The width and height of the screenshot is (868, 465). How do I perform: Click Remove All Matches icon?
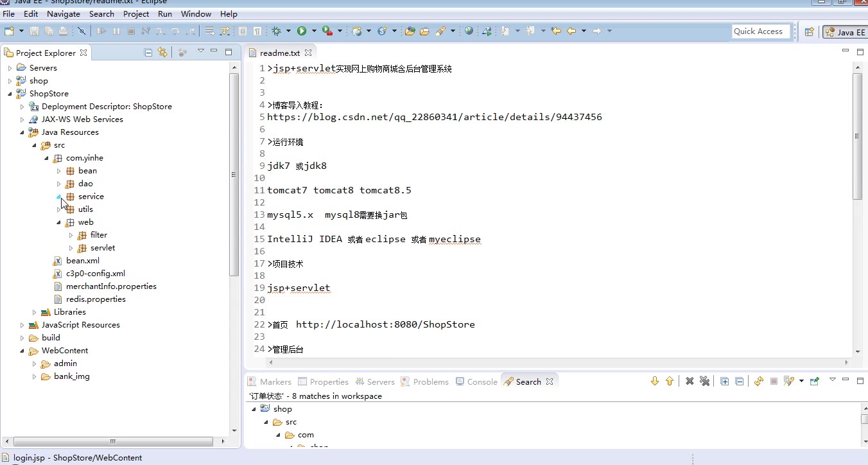(x=704, y=381)
